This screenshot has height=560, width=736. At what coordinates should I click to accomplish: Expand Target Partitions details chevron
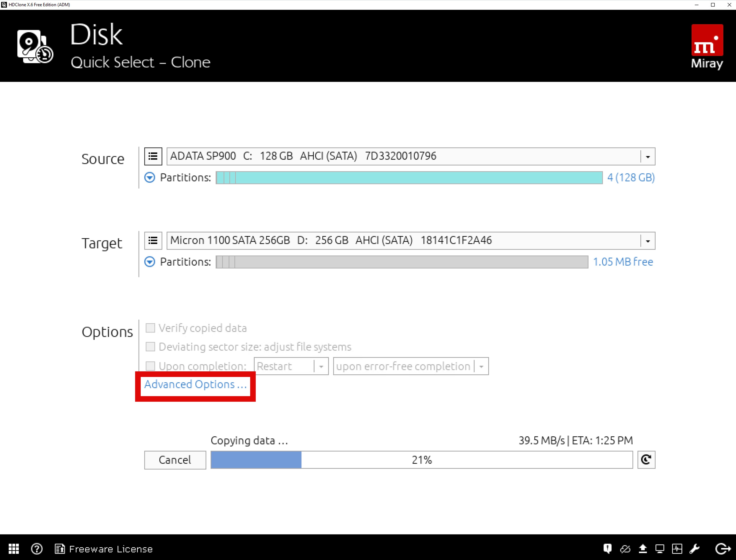(150, 262)
